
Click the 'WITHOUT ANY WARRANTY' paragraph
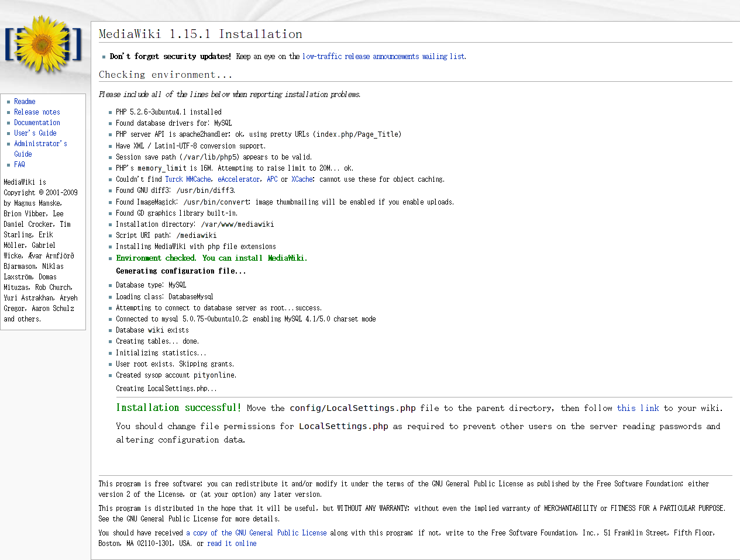[412, 514]
